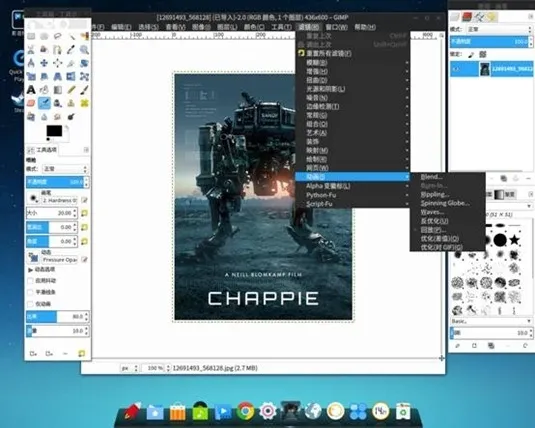Viewport: 535px width, 428px height.
Task: Enable the Motion only checkbox
Action: (x=30, y=304)
